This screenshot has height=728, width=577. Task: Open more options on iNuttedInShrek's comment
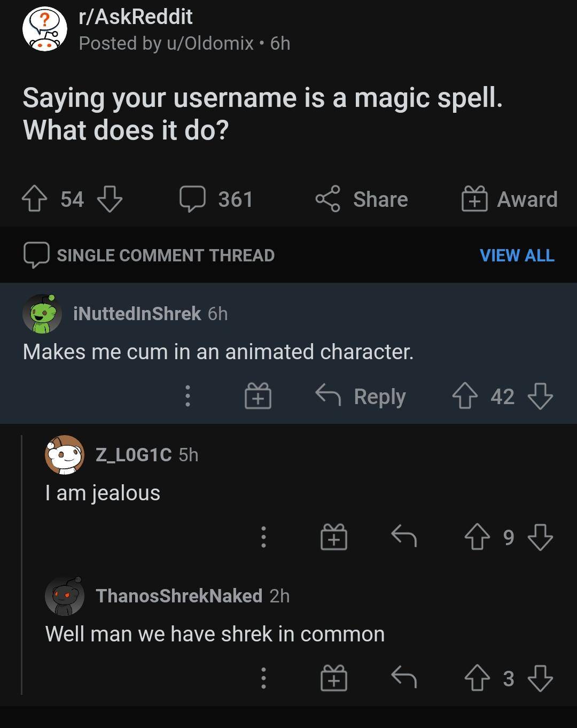tap(188, 397)
